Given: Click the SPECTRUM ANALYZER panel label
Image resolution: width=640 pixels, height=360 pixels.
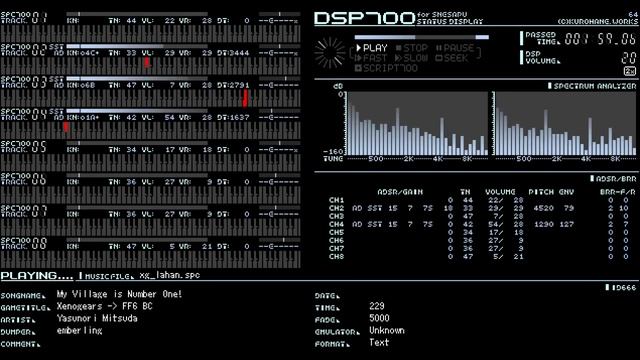Looking at the screenshot, I should [x=592, y=86].
